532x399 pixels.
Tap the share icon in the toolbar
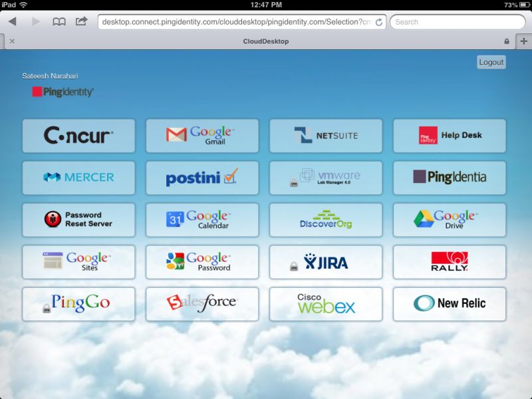point(81,21)
